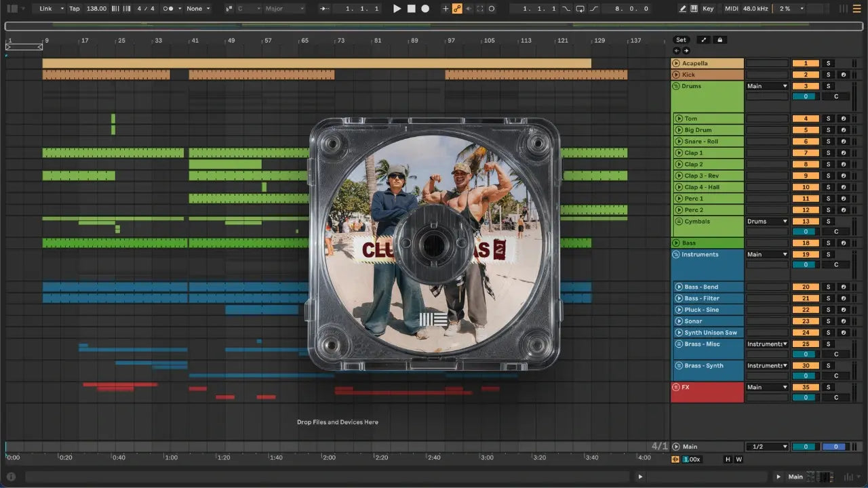Arm the round Arrangement Record button
This screenshot has height=488, width=868.
coord(425,9)
